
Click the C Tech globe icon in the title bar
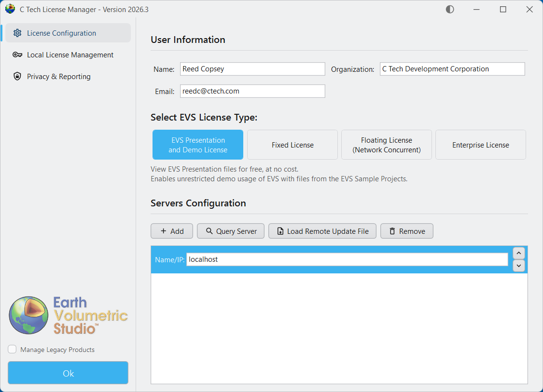pyautogui.click(x=10, y=9)
